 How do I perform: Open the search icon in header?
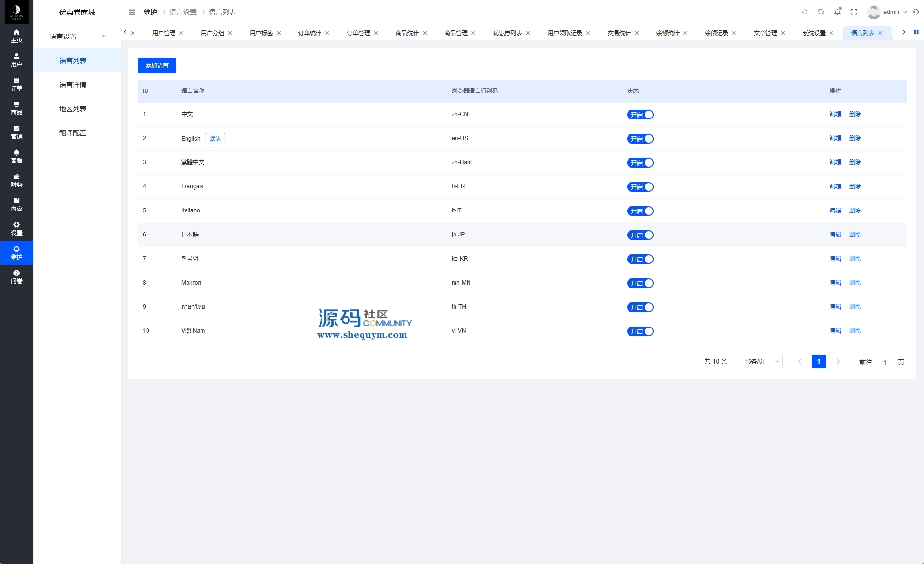point(821,12)
